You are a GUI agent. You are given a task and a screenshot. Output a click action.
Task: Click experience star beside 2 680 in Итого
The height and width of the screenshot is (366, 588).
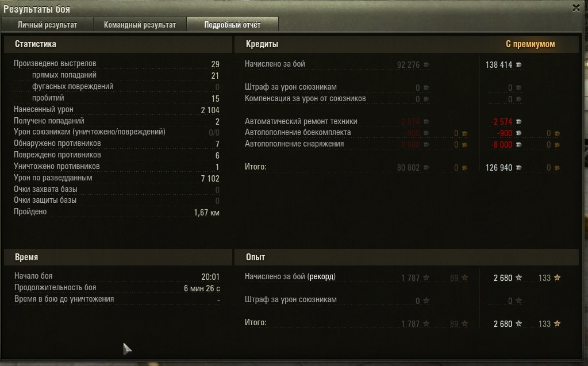click(x=518, y=323)
